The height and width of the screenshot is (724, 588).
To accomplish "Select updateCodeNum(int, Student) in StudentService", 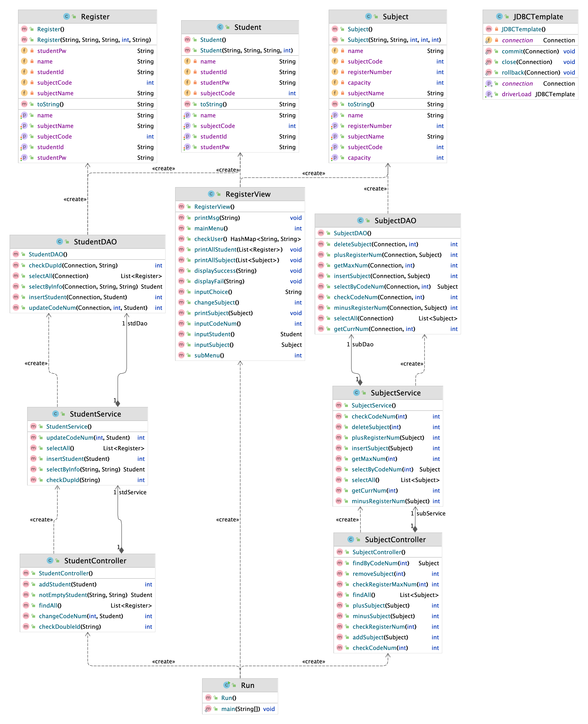I will click(87, 438).
